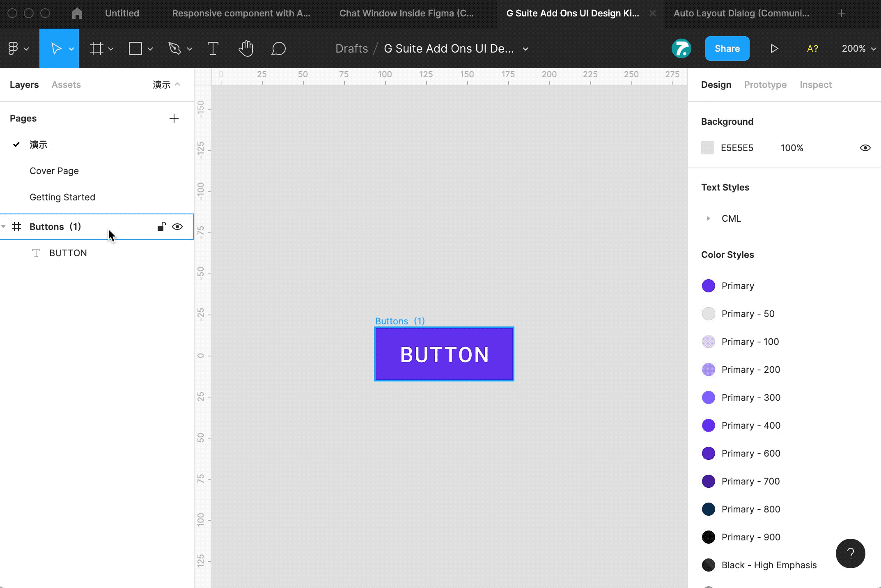Open main menu dropdown chevron
881x588 pixels.
[26, 49]
